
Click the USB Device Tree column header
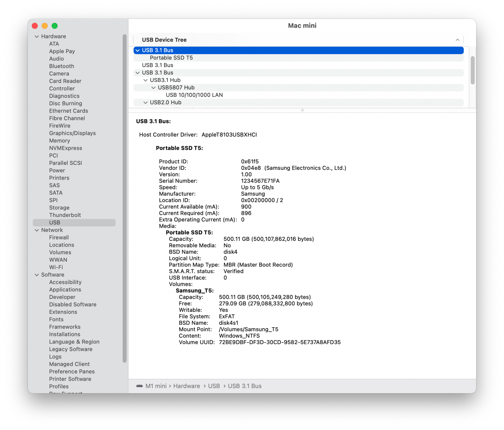tap(164, 40)
